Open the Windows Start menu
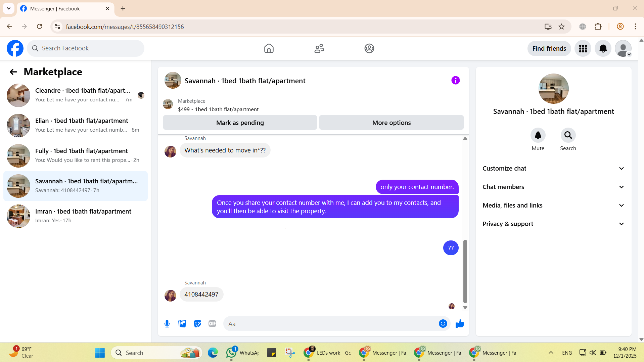Screen dimensions: 644x362 (x=100, y=353)
